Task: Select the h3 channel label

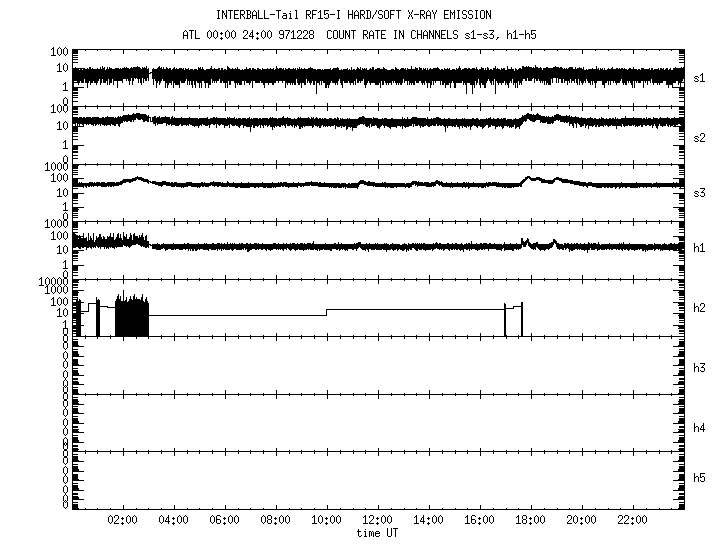Action: point(700,369)
